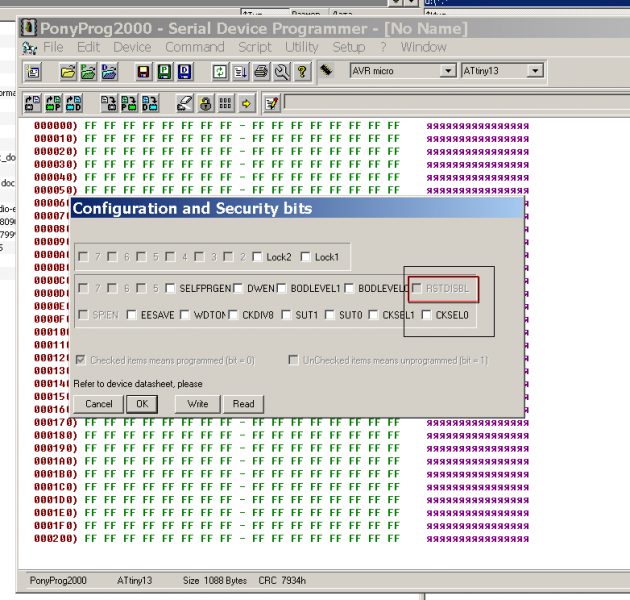Read entire device with the first read icon
Image resolution: width=630 pixels, height=600 pixels.
click(32, 103)
